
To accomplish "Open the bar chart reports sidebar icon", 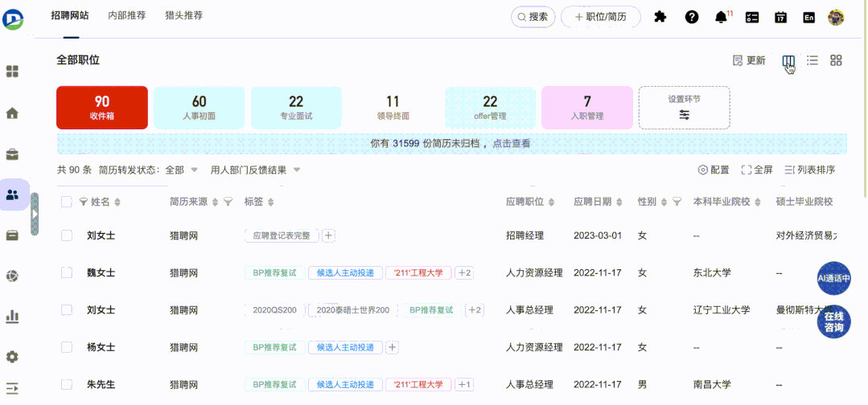I will [12, 316].
